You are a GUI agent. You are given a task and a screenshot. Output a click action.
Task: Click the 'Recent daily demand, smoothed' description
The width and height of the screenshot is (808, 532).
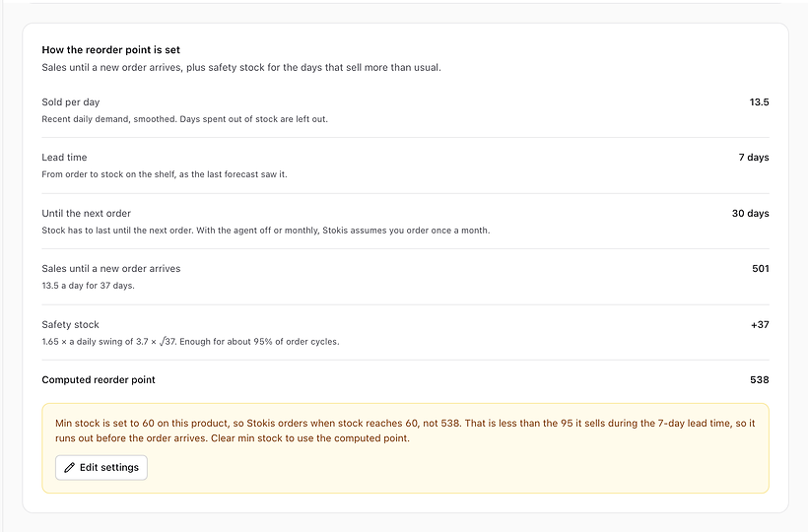[184, 119]
